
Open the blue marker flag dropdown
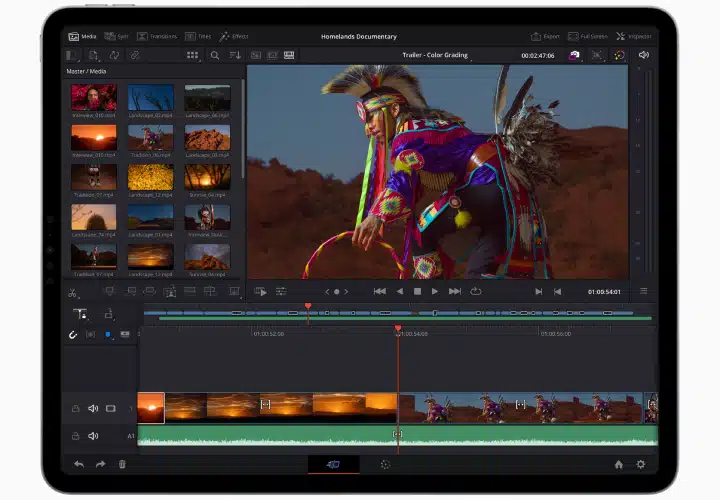click(x=108, y=335)
